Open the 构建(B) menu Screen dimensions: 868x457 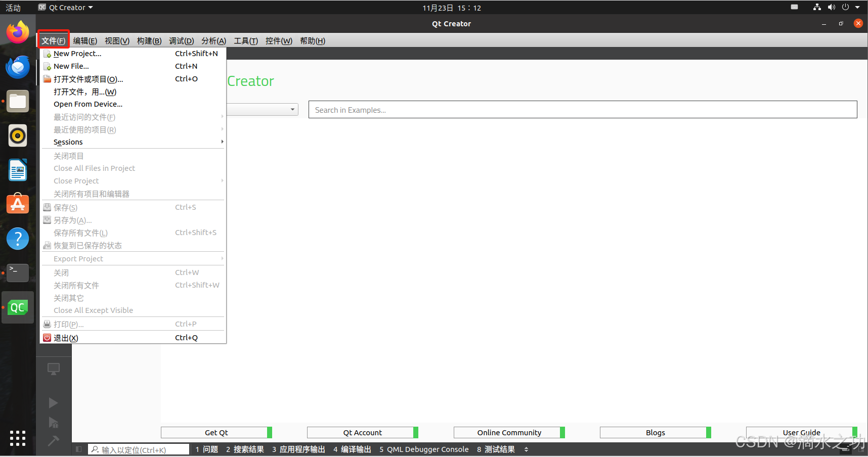click(x=149, y=41)
